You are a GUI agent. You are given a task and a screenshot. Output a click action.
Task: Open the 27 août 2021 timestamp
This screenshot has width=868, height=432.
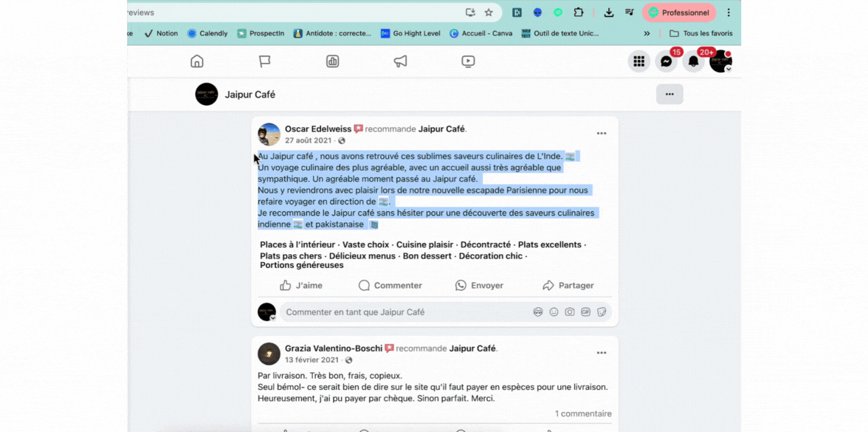[x=308, y=140]
